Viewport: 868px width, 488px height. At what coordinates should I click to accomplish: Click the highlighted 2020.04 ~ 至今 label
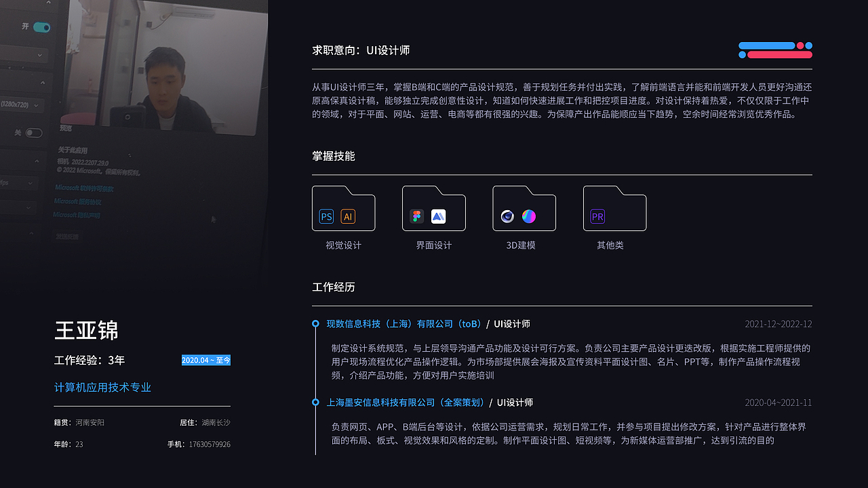[x=206, y=361]
